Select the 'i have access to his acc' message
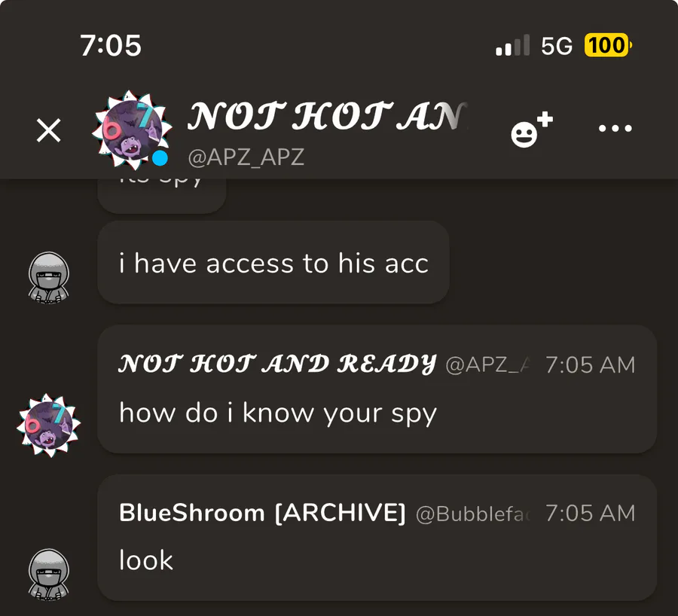Viewport: 678px width, 616px height. (x=273, y=262)
